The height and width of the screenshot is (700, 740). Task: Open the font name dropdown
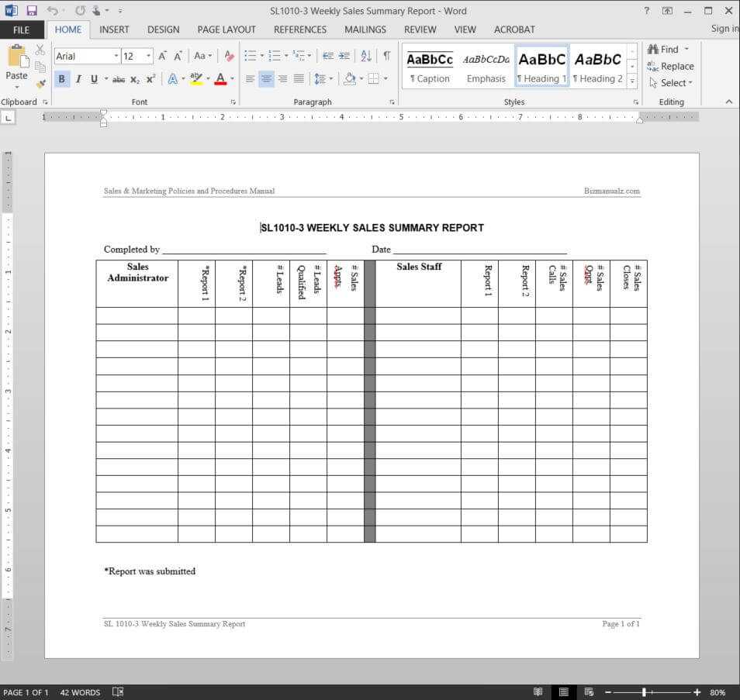tap(116, 56)
